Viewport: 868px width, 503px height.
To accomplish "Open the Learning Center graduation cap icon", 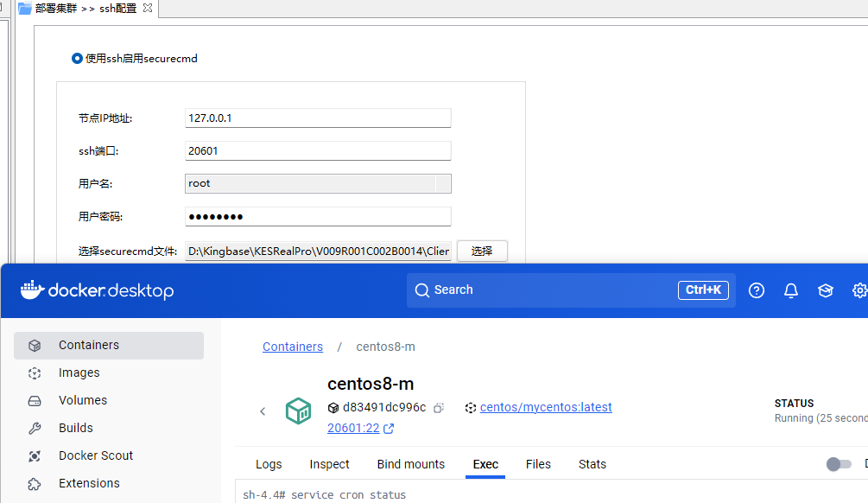I will 826,290.
